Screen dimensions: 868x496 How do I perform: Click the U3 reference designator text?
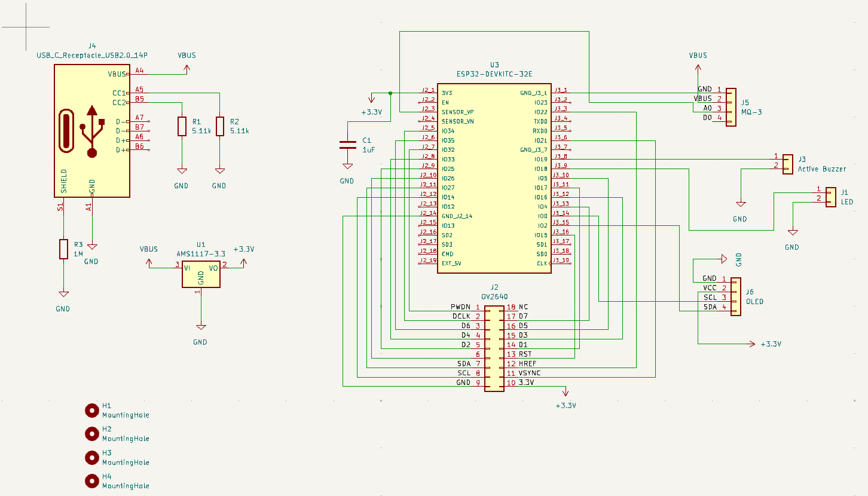click(494, 65)
